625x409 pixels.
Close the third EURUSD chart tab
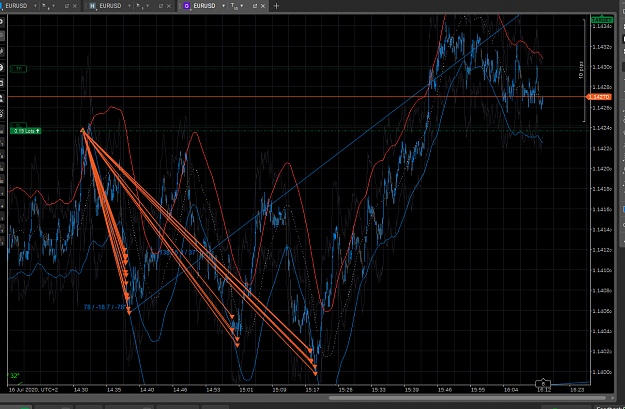click(263, 6)
